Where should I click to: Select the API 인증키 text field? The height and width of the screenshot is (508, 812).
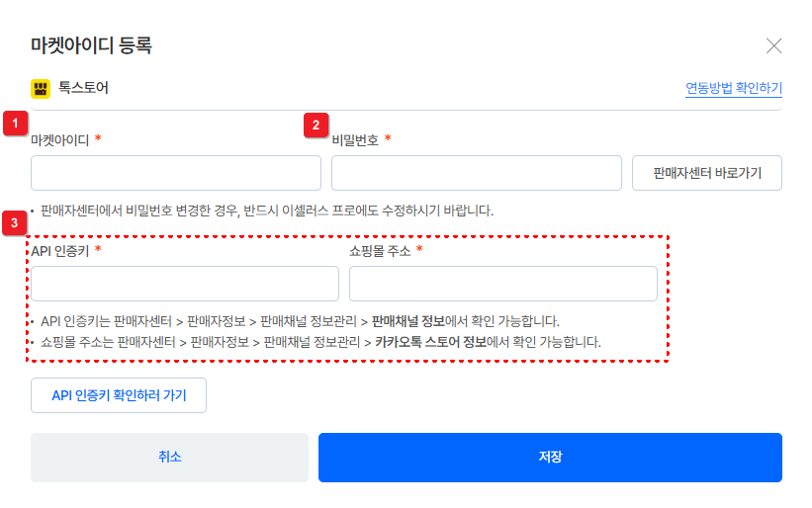tap(185, 284)
